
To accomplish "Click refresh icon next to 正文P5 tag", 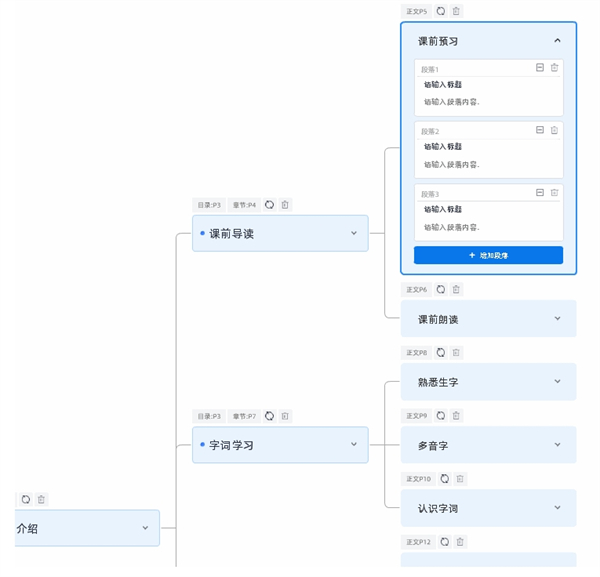I will (441, 11).
